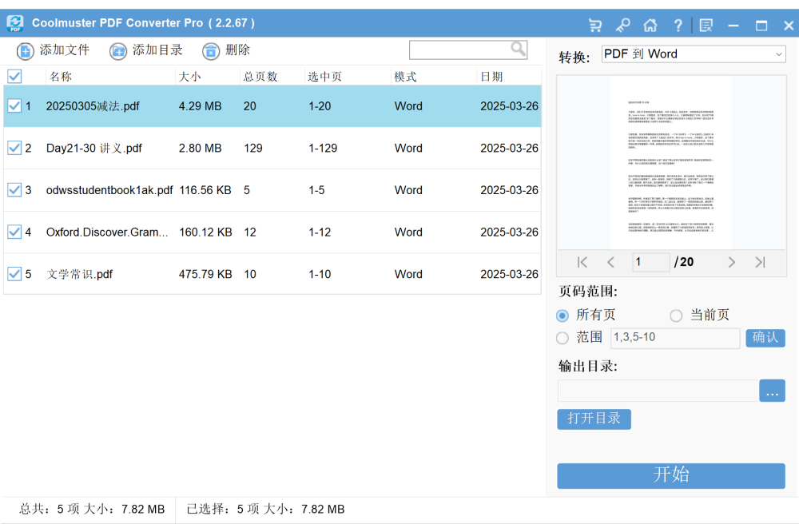The width and height of the screenshot is (799, 532).
Task: Sort the file list by 大小 column
Action: [x=190, y=77]
